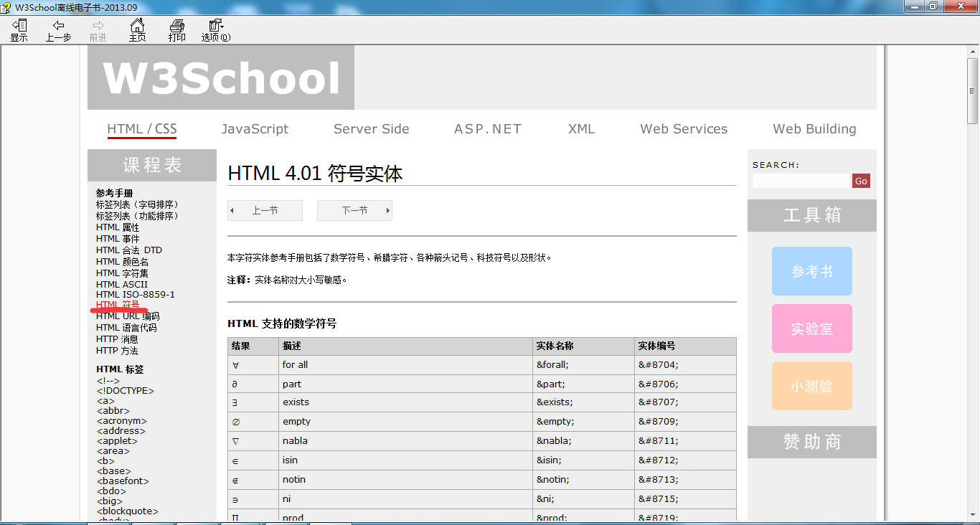Click the 实体名称 column header
The height and width of the screenshot is (525, 980).
tap(583, 346)
